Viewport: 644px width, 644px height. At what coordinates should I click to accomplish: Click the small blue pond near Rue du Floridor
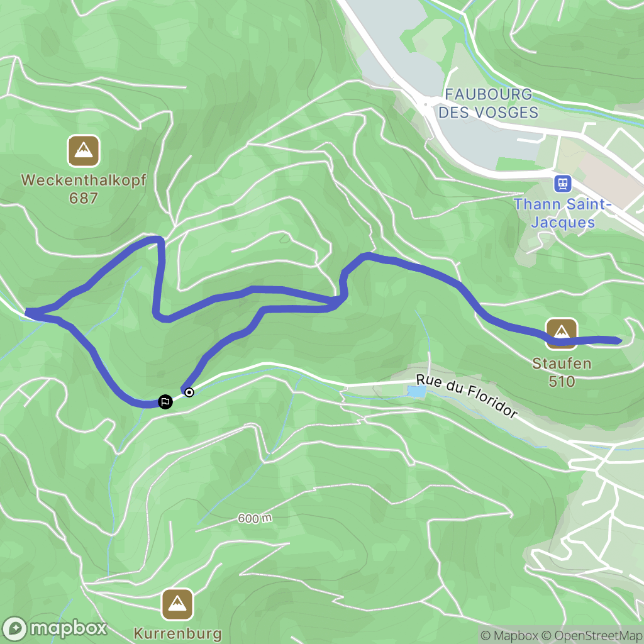(417, 392)
